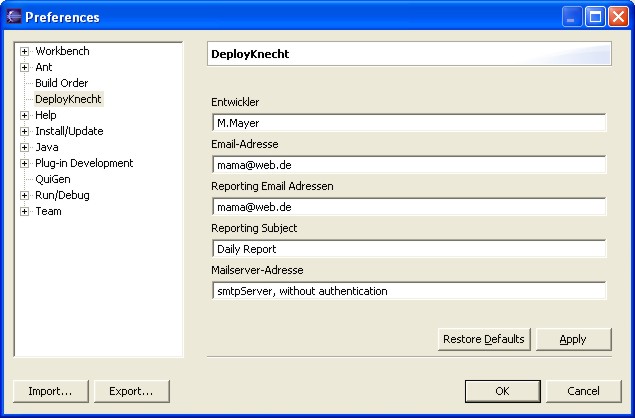The width and height of the screenshot is (635, 418).
Task: Open the Import preferences dialog
Action: (x=51, y=391)
